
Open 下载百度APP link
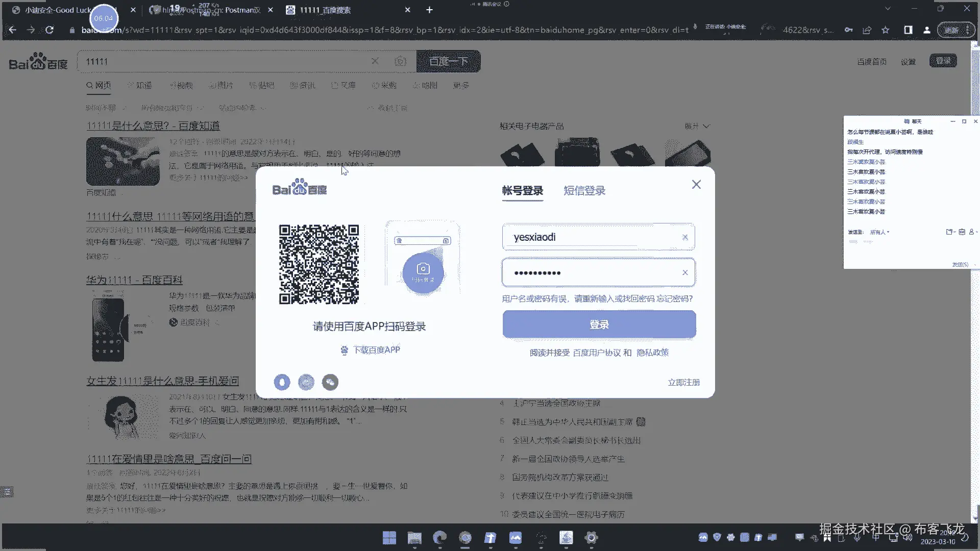point(376,350)
